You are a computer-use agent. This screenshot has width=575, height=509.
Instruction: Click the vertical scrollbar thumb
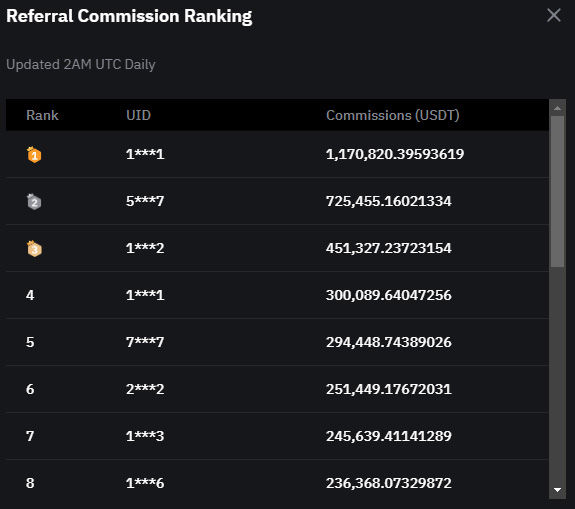pos(557,192)
